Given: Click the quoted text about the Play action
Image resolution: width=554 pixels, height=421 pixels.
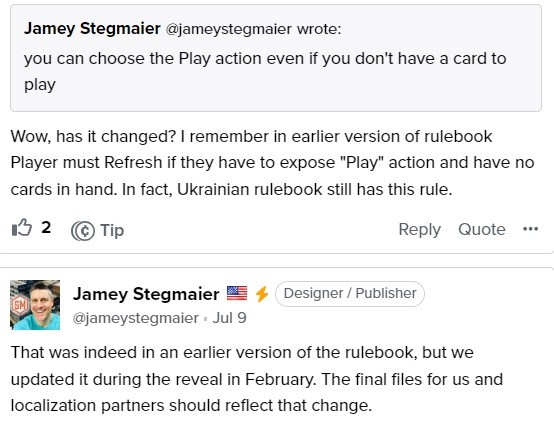Looking at the screenshot, I should [265, 71].
